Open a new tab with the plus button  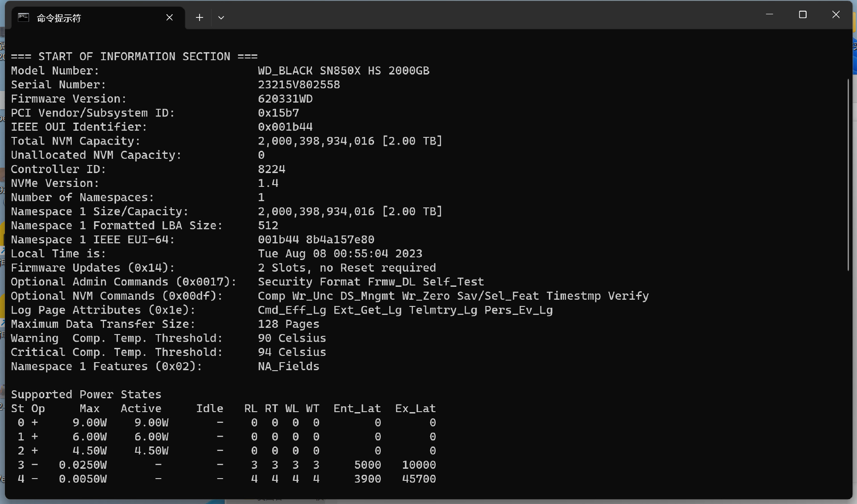tap(200, 17)
